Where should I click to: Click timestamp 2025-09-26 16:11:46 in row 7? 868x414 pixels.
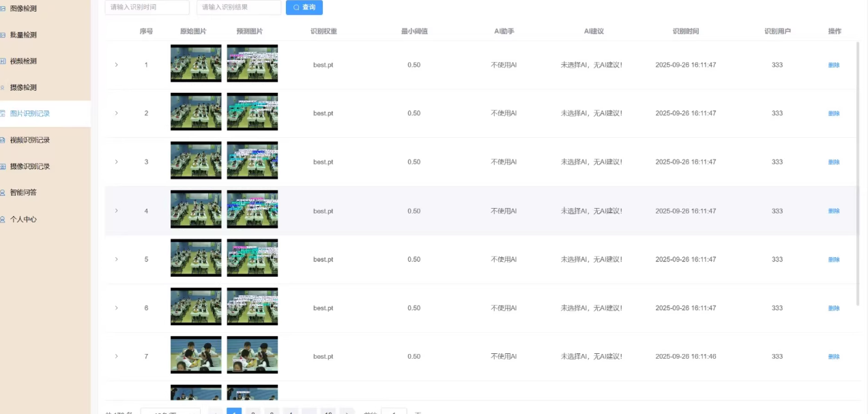(686, 356)
